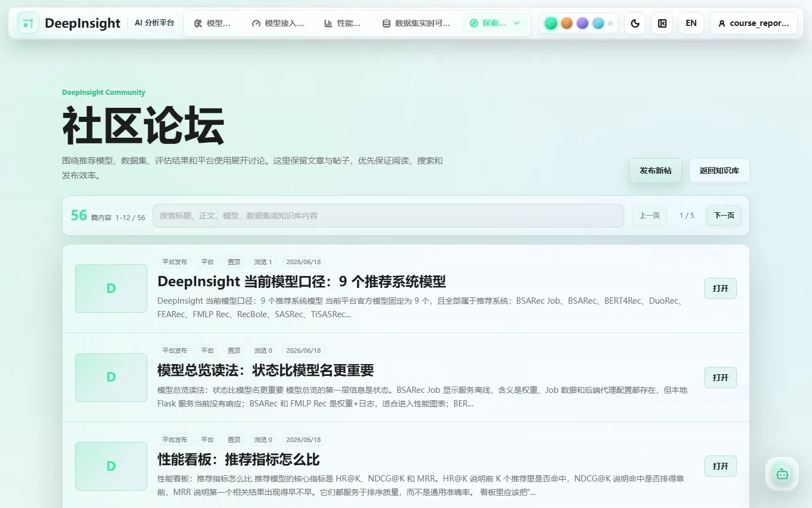Select the green theme color swatch
812x508 pixels.
(x=551, y=23)
